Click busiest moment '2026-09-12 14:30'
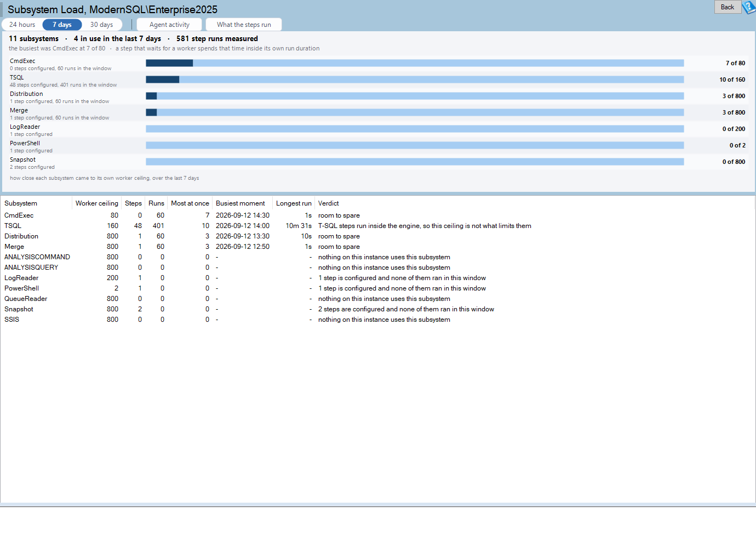The width and height of the screenshot is (756, 535). tap(243, 215)
